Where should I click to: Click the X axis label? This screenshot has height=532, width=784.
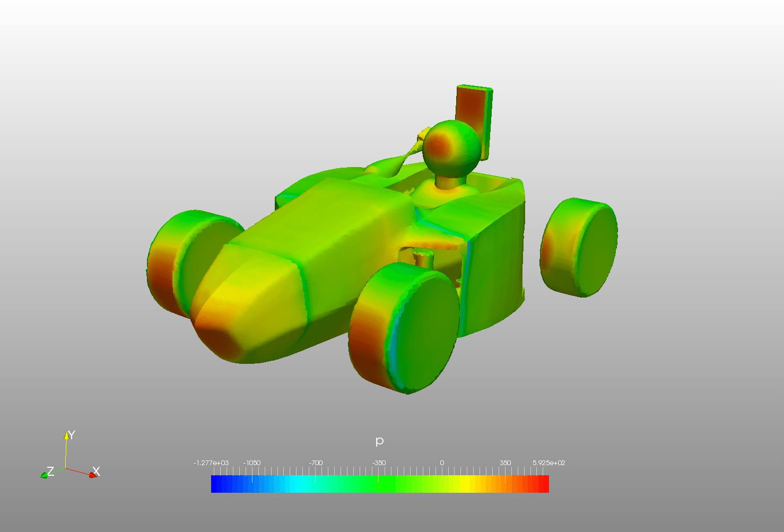point(96,471)
